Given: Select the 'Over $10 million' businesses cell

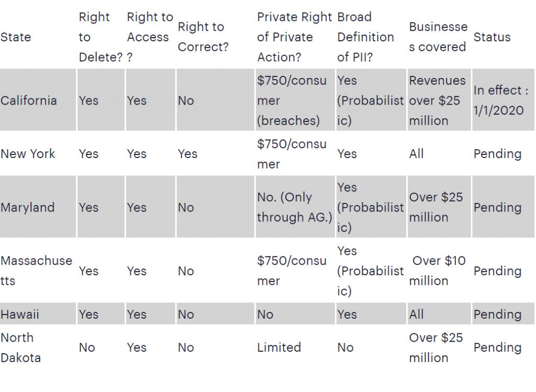Looking at the screenshot, I should (438, 271).
